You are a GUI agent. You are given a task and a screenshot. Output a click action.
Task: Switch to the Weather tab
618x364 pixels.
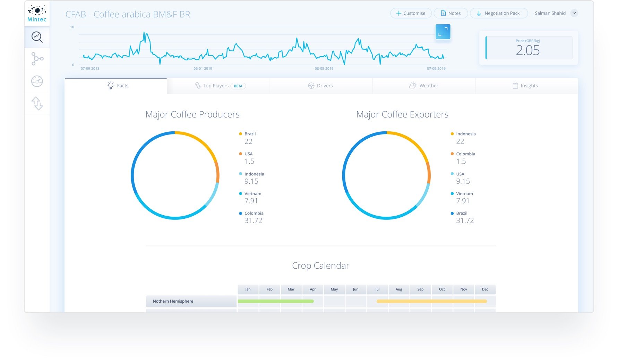(x=424, y=86)
